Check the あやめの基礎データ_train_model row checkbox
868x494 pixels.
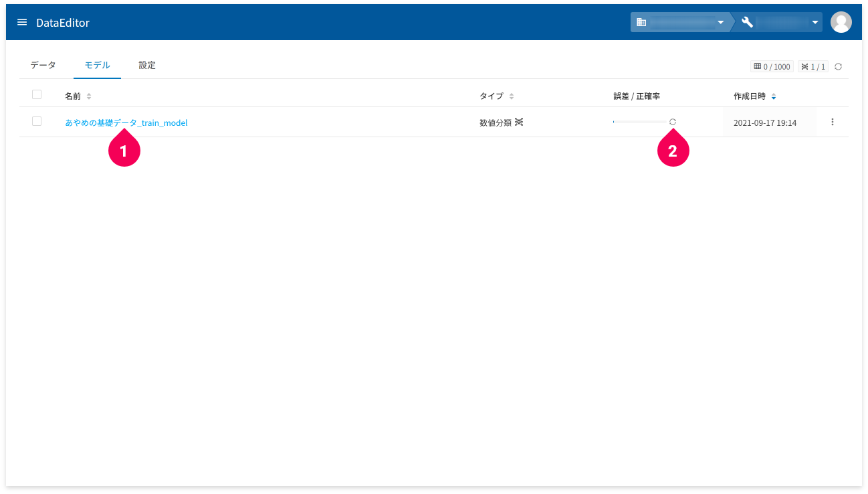pyautogui.click(x=37, y=121)
